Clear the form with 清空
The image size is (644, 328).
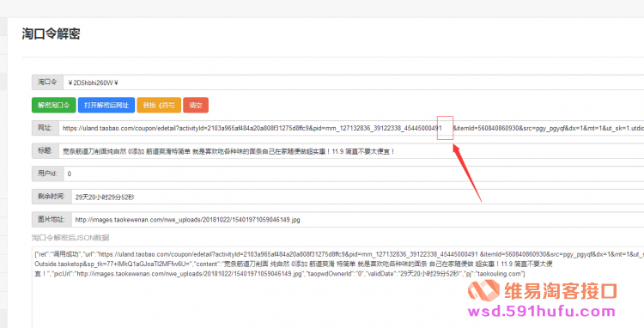tap(196, 105)
